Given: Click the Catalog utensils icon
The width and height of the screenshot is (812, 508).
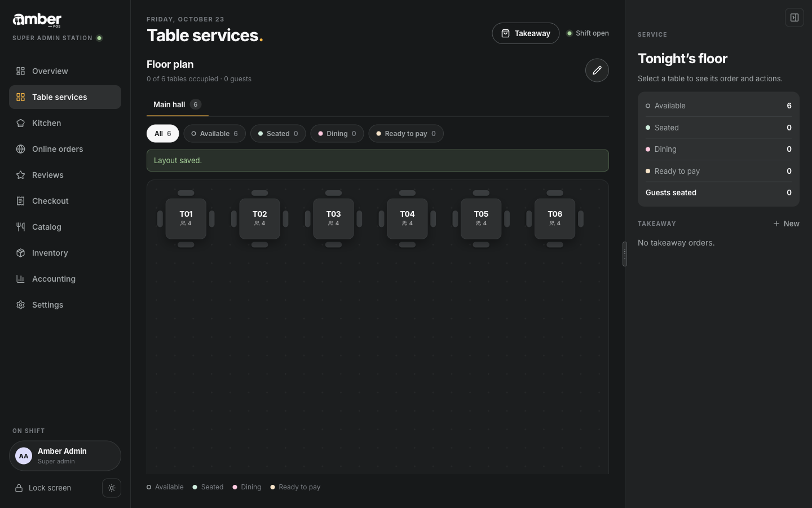Looking at the screenshot, I should pyautogui.click(x=20, y=227).
